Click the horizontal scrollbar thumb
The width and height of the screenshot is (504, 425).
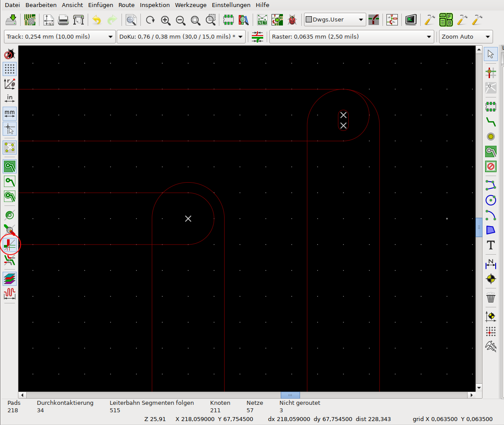pos(290,395)
